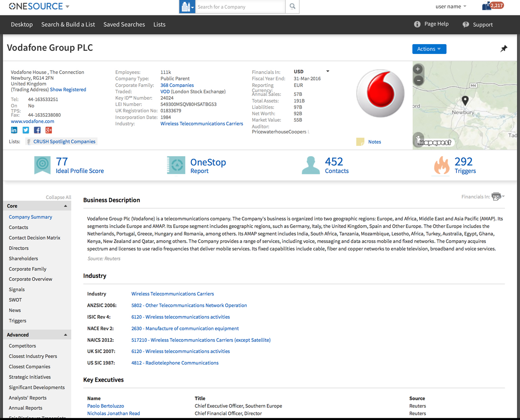
Task: Click the Ideal Profile Score target icon
Action: click(43, 165)
